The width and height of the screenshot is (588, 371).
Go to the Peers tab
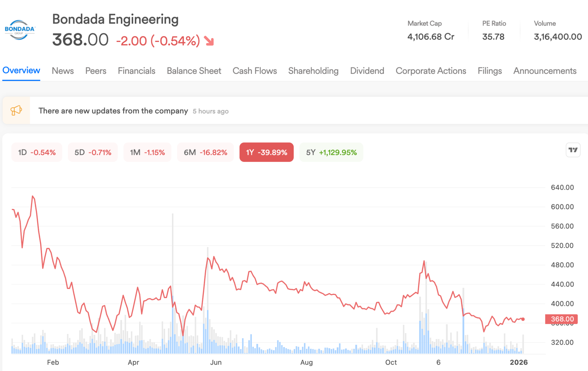click(x=96, y=71)
